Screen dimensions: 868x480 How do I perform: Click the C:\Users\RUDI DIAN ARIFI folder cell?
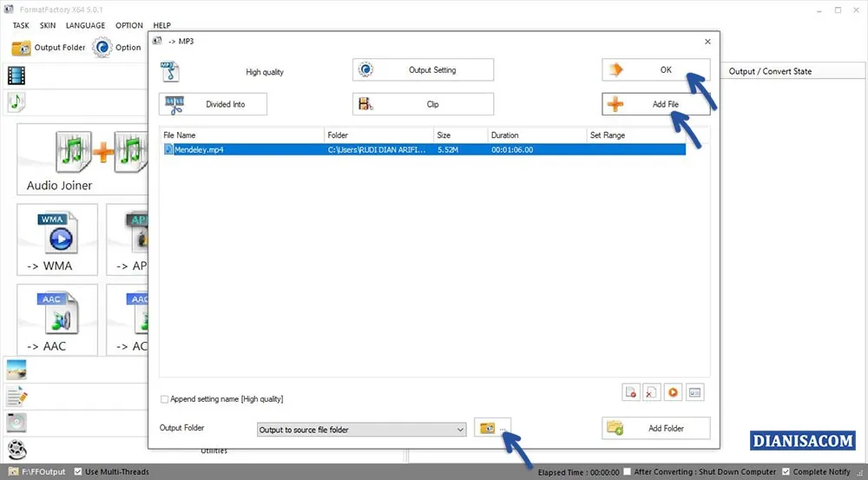click(x=377, y=149)
